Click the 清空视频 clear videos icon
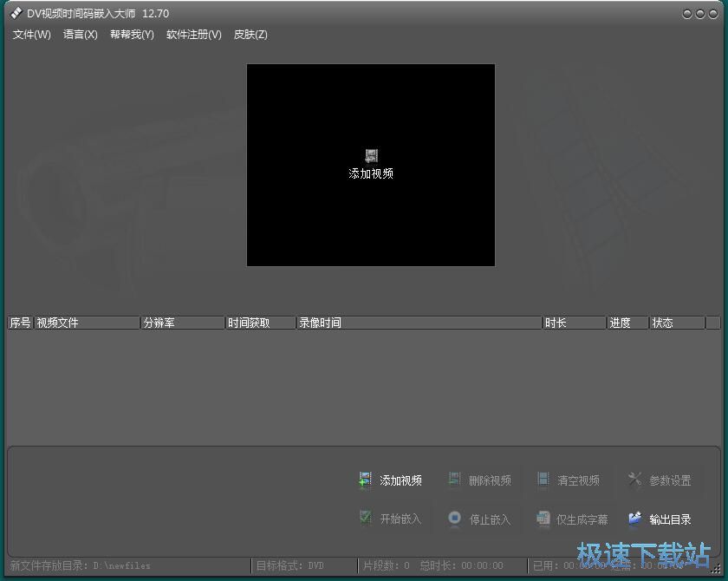 (543, 480)
